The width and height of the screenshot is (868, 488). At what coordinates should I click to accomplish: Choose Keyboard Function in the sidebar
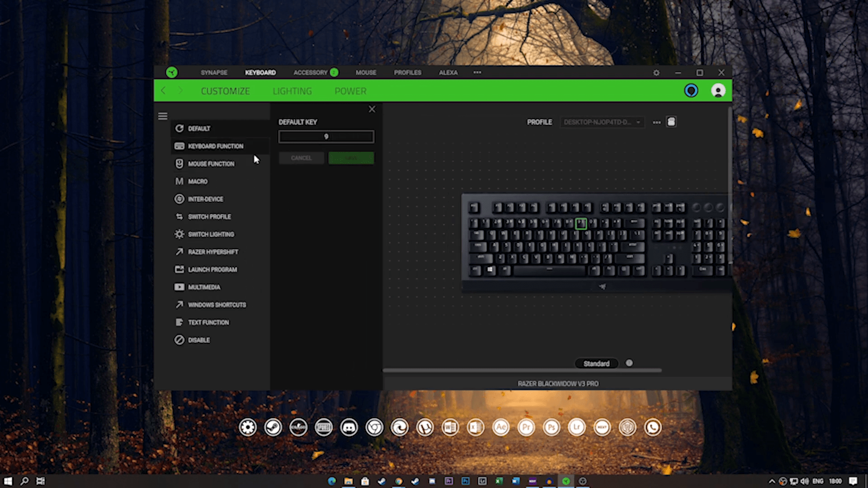pos(221,146)
